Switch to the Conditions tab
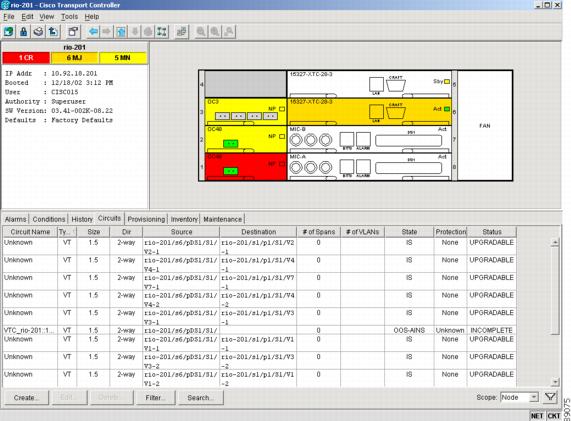 [x=49, y=219]
